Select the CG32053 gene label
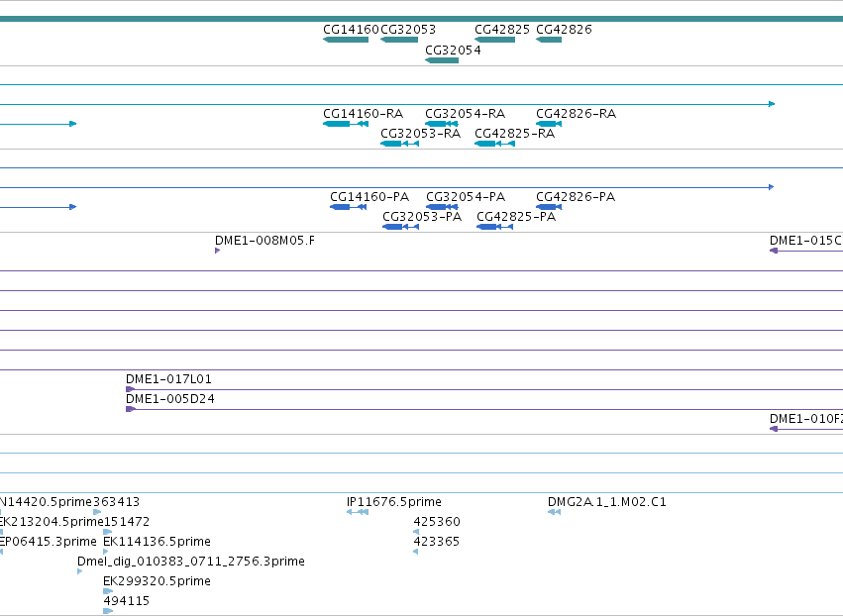 point(408,30)
